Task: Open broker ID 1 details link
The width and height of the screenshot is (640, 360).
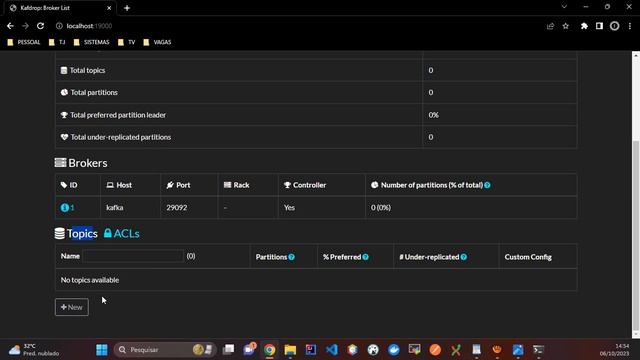Action: [67, 207]
